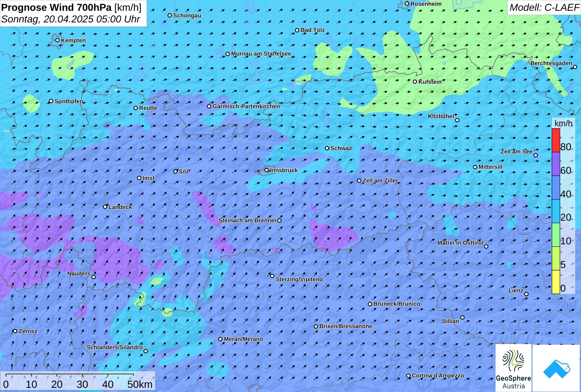Select the 'Nauders' label
The image size is (581, 392).
[x=79, y=273]
